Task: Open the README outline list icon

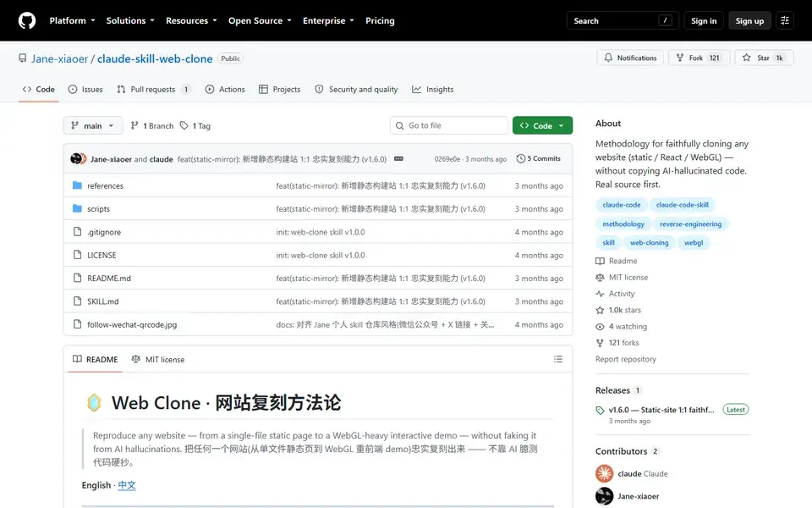Action: click(557, 359)
